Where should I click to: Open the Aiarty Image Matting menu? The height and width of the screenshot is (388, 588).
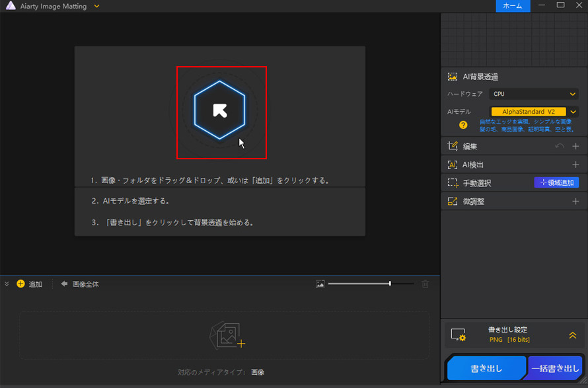[95, 7]
